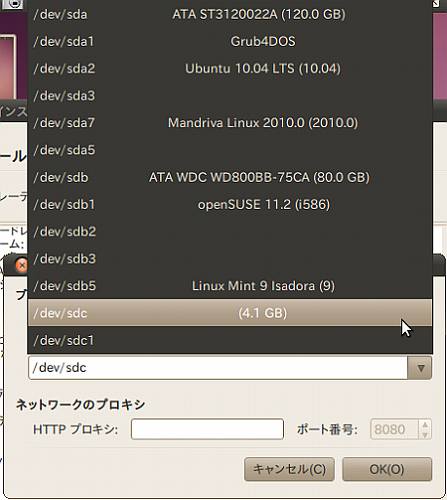Choose highlighted /dev/sdc 4.1 GB entry
Screen dimensions: 447x500
230,313
